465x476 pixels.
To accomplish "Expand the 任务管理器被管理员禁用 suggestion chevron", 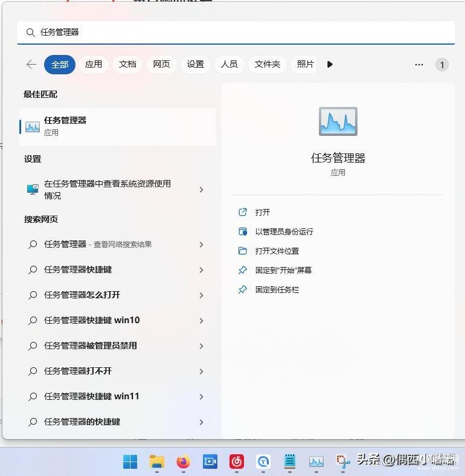I will click(x=201, y=346).
